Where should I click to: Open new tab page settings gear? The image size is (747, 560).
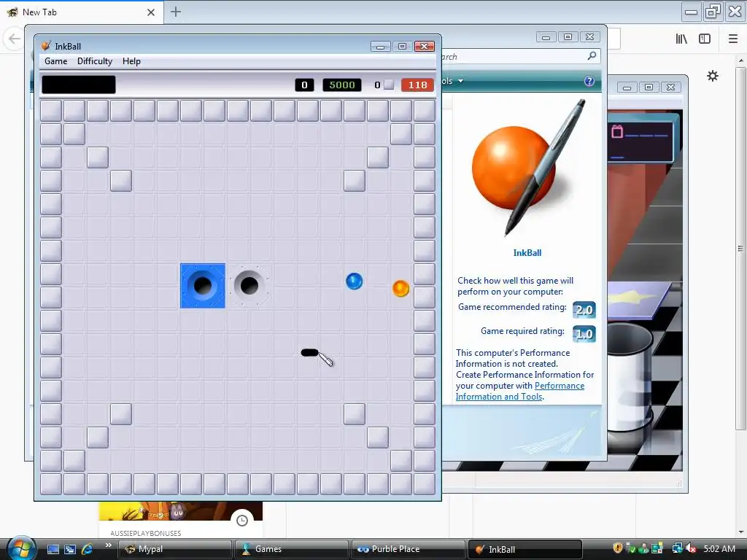point(713,76)
